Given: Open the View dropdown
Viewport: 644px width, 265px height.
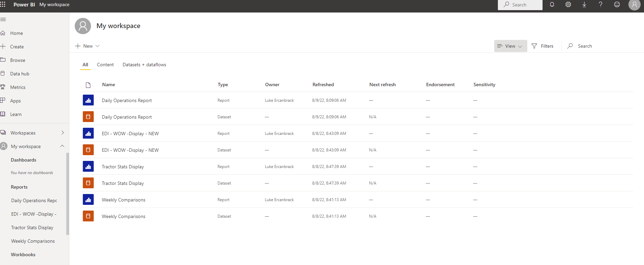Looking at the screenshot, I should click(x=510, y=46).
